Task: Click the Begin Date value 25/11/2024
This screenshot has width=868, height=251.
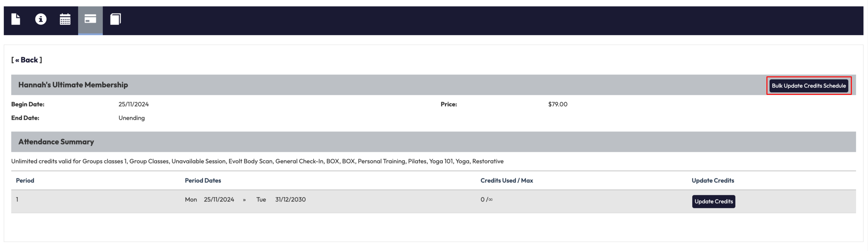Action: 133,104
